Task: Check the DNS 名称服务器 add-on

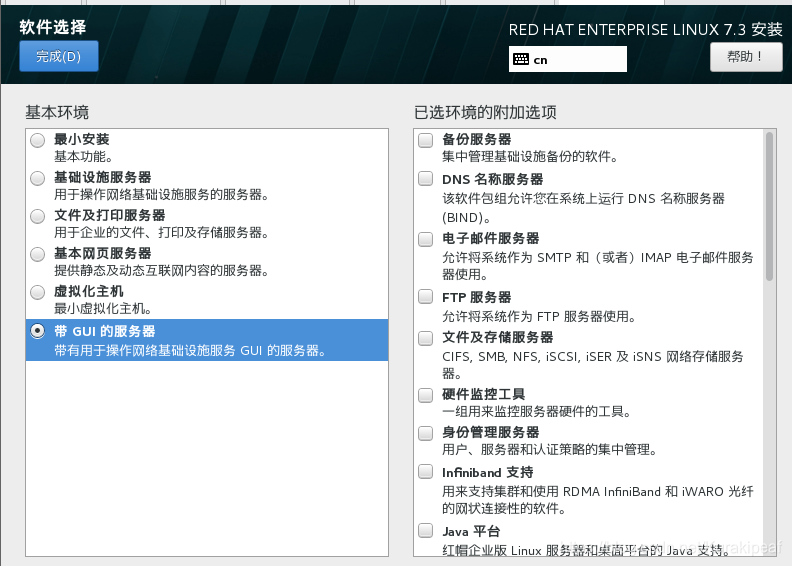Action: tap(425, 178)
